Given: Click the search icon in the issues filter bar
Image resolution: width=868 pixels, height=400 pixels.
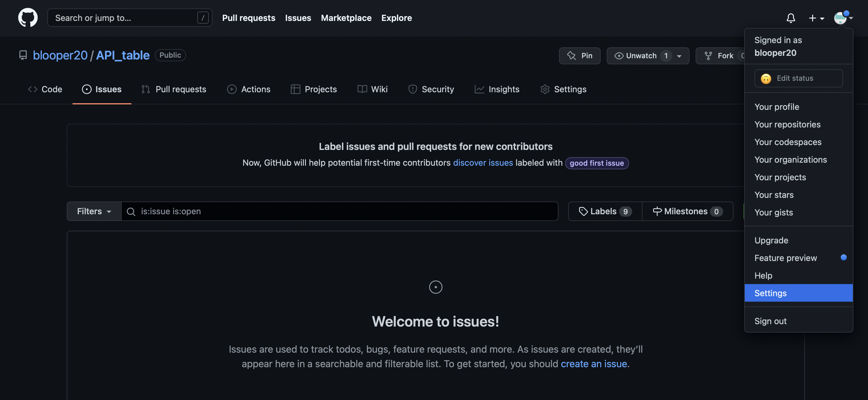Looking at the screenshot, I should tap(131, 211).
